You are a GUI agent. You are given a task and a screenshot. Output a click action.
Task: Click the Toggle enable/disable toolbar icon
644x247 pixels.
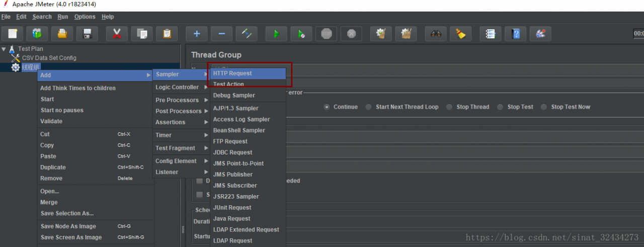click(x=247, y=34)
